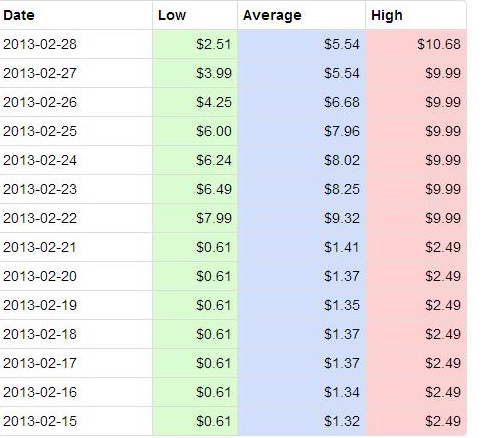Viewport: 489px width, 438px height.
Task: Select the 2013-02-21 date cell
Action: tap(76, 247)
